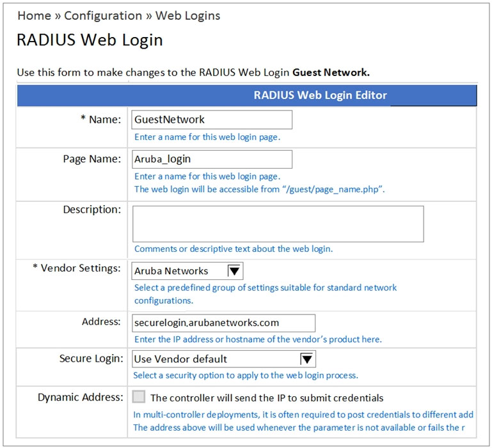Image resolution: width=492 pixels, height=448 pixels.
Task: Click hint 'Select a security option to apply'
Action: pos(246,375)
